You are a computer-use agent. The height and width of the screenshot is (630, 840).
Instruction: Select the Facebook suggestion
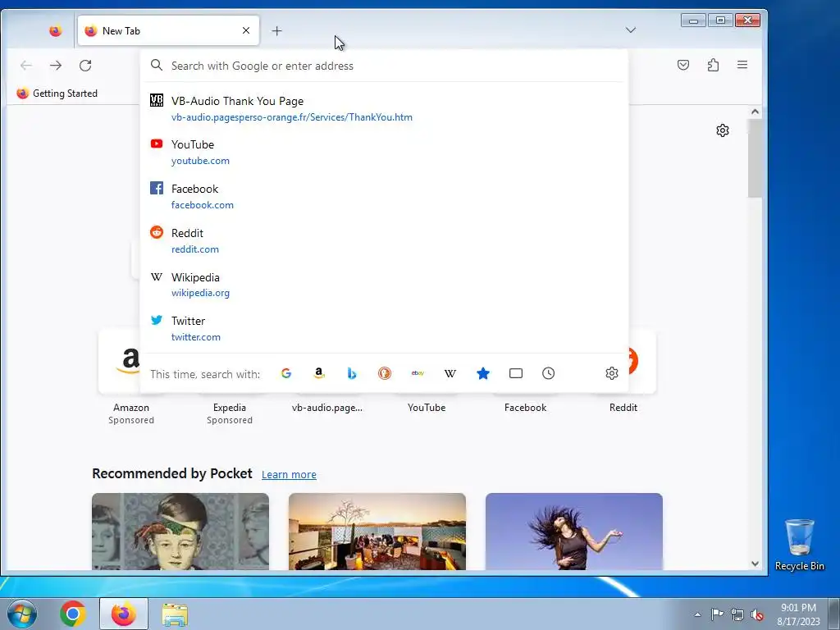pyautogui.click(x=384, y=197)
